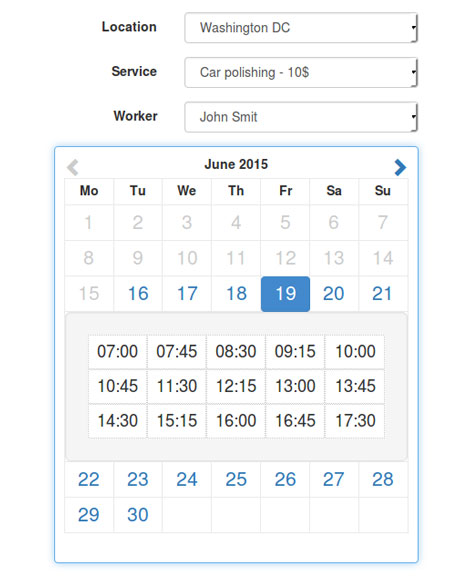Image resolution: width=470 pixels, height=581 pixels.
Task: Select the 16:00 time slot
Action: point(236,421)
